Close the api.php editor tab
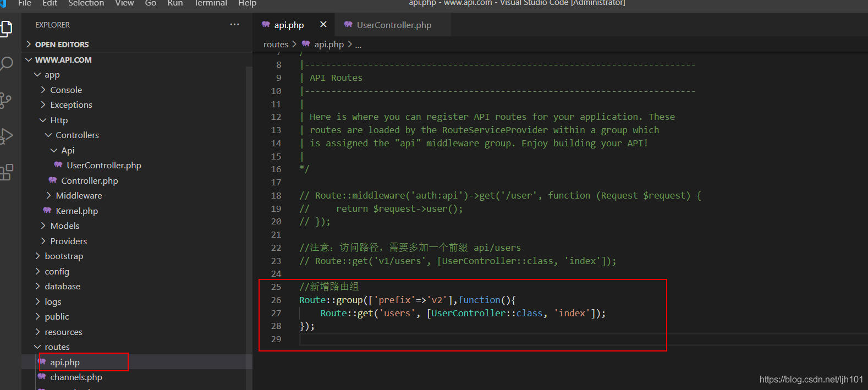The width and height of the screenshot is (868, 390). pos(323,25)
